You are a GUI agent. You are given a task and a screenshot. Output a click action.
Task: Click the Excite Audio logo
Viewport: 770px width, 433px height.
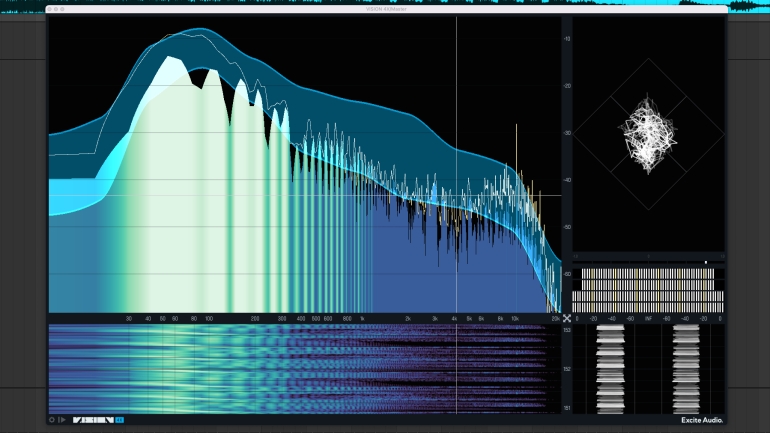point(700,420)
